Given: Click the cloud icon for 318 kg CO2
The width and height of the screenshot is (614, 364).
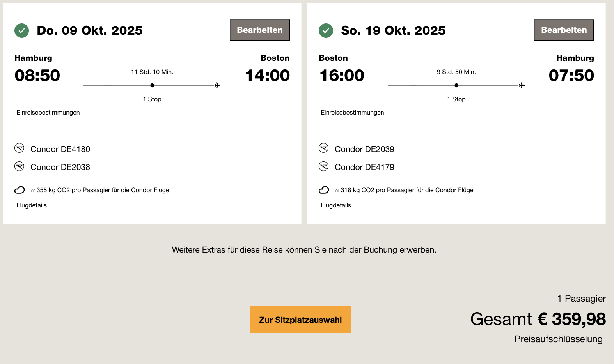Looking at the screenshot, I should pos(324,190).
